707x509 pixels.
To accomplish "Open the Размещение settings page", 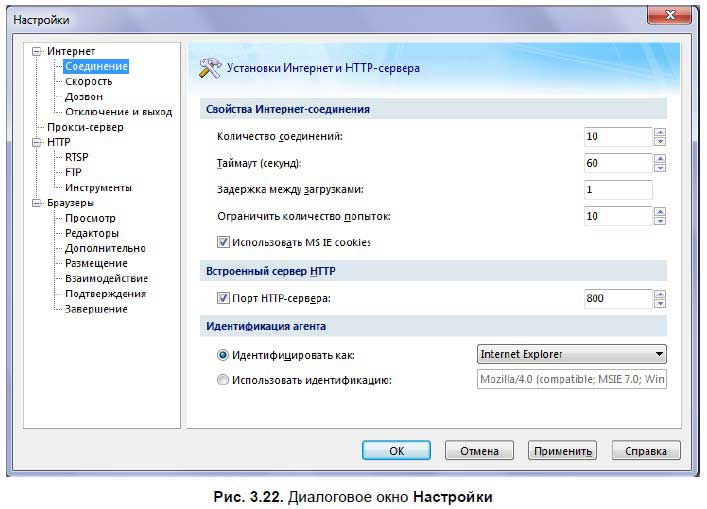I will coord(96,263).
